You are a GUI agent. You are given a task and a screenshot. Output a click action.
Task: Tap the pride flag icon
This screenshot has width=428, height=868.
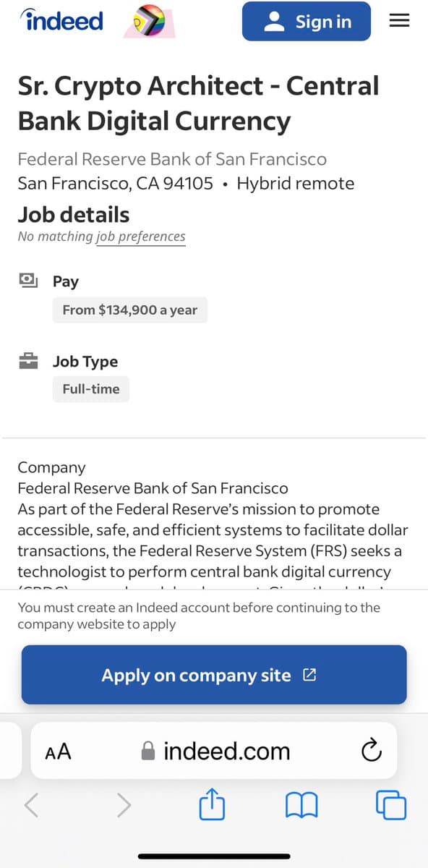tap(150, 22)
